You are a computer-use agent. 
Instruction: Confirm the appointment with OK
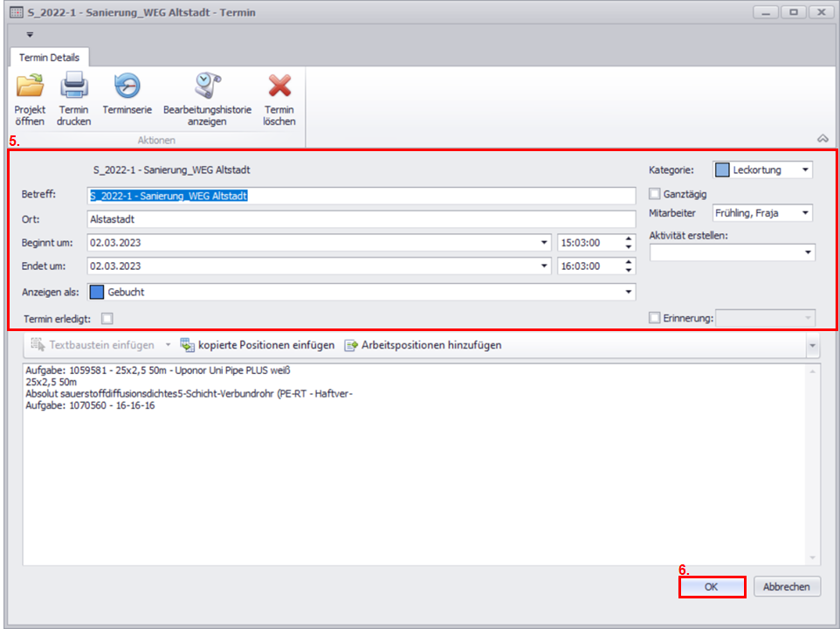tap(712, 587)
